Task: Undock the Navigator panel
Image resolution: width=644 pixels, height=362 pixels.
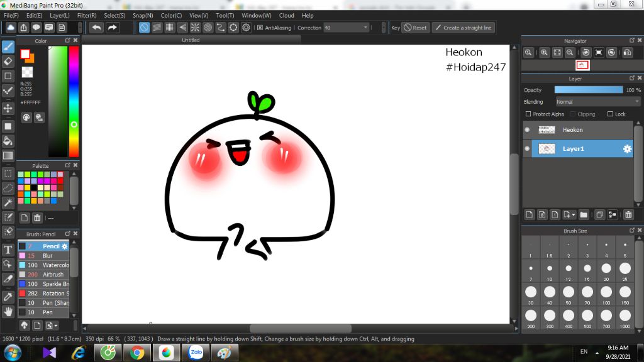Action: tap(631, 40)
